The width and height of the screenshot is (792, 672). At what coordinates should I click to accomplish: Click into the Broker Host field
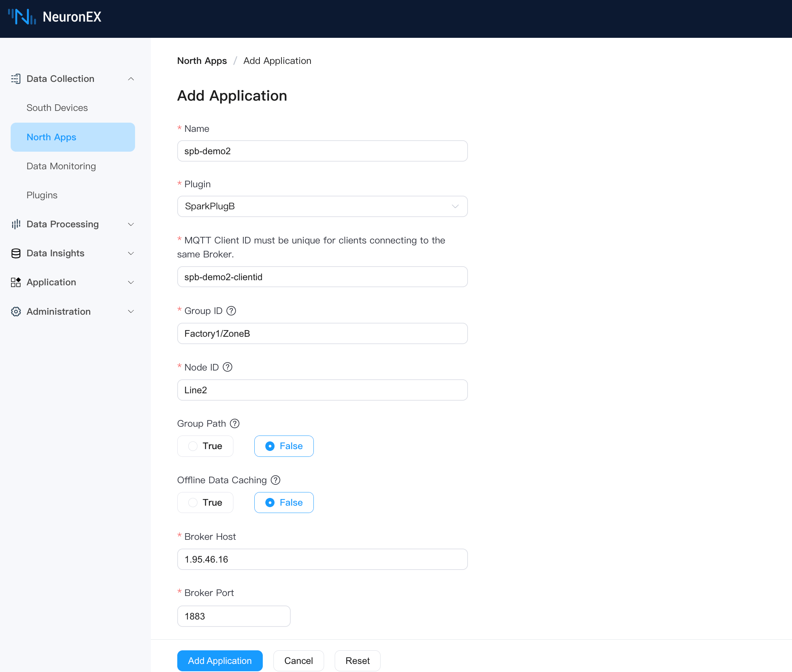click(322, 559)
